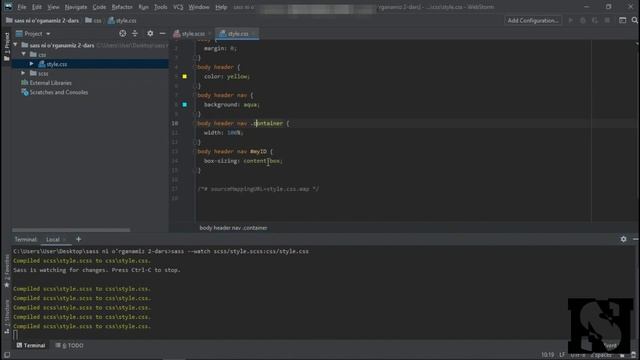Expand the style.css node arrow
The height and width of the screenshot is (360, 640).
click(31, 64)
